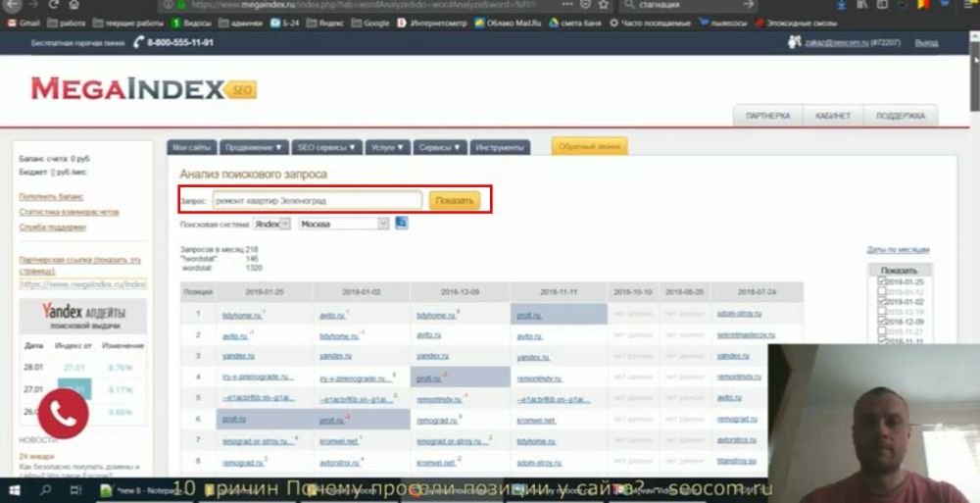Image resolution: width=980 pixels, height=503 pixels.
Task: Toggle the 2019-01-25 date checkbox
Action: (882, 281)
